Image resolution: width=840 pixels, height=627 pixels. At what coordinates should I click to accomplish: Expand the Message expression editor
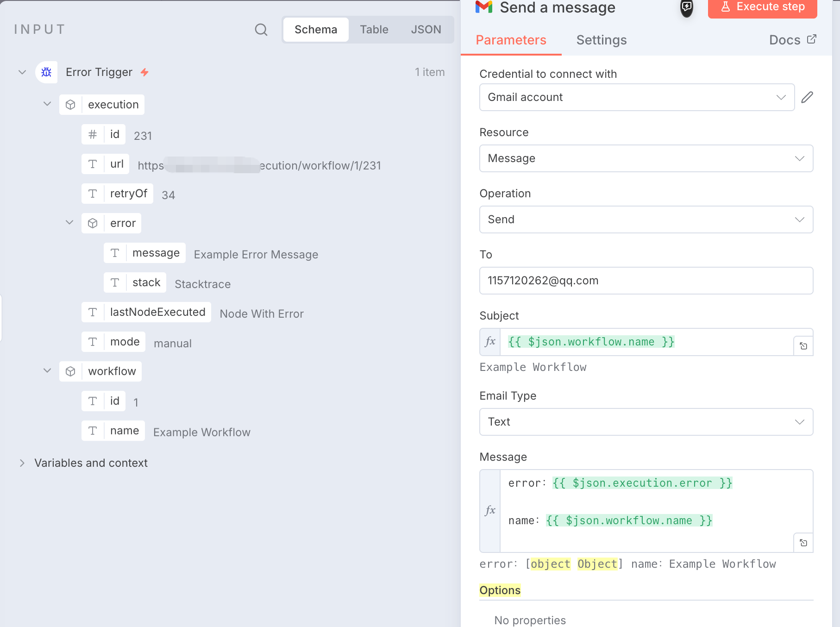coord(803,543)
